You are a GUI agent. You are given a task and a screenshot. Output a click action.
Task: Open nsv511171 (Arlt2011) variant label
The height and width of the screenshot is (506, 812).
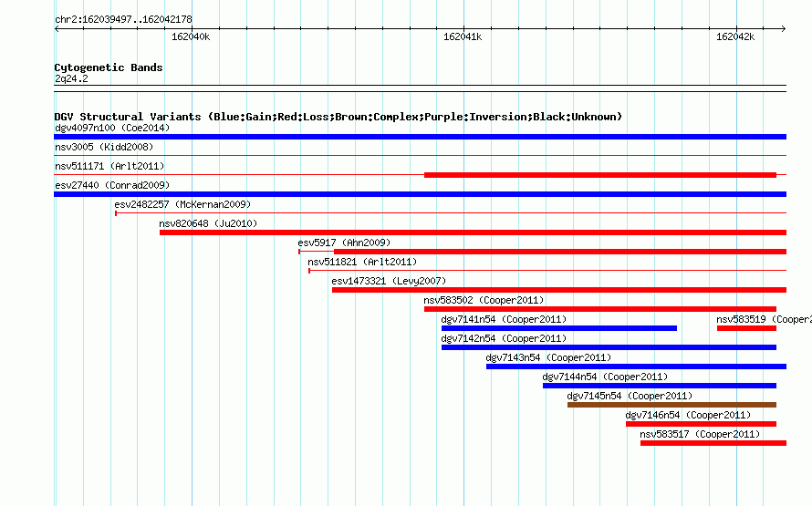(x=109, y=166)
